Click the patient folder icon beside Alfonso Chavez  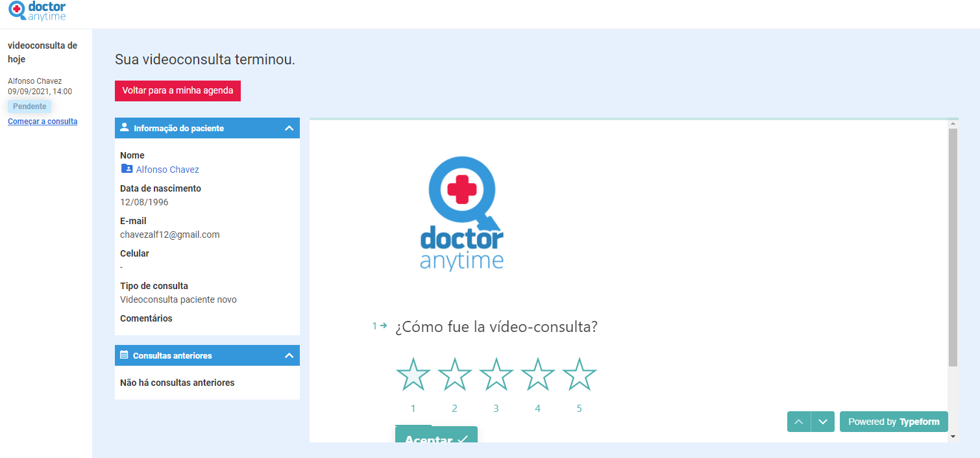point(127,169)
